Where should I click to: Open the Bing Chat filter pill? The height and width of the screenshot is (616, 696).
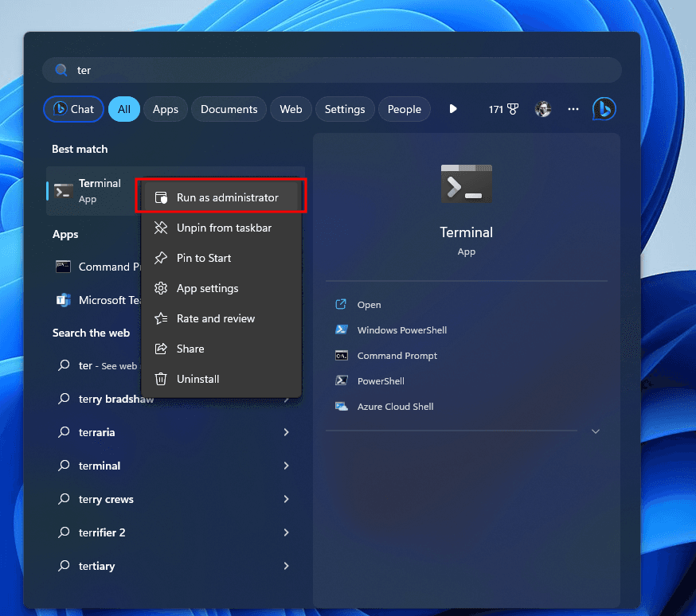click(74, 109)
